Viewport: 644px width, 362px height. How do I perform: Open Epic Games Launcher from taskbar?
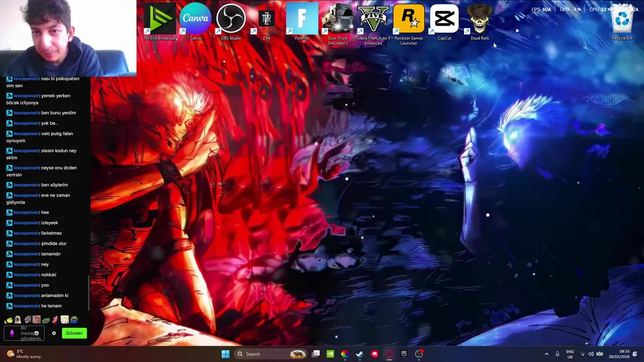404,354
